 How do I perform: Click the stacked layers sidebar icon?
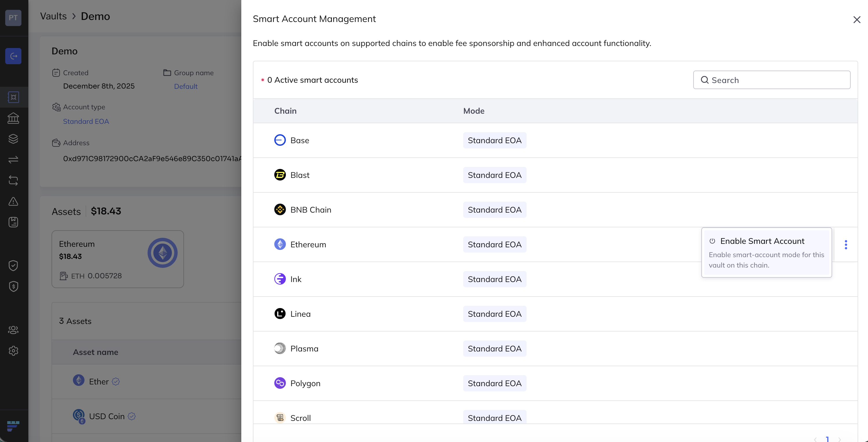tap(14, 139)
